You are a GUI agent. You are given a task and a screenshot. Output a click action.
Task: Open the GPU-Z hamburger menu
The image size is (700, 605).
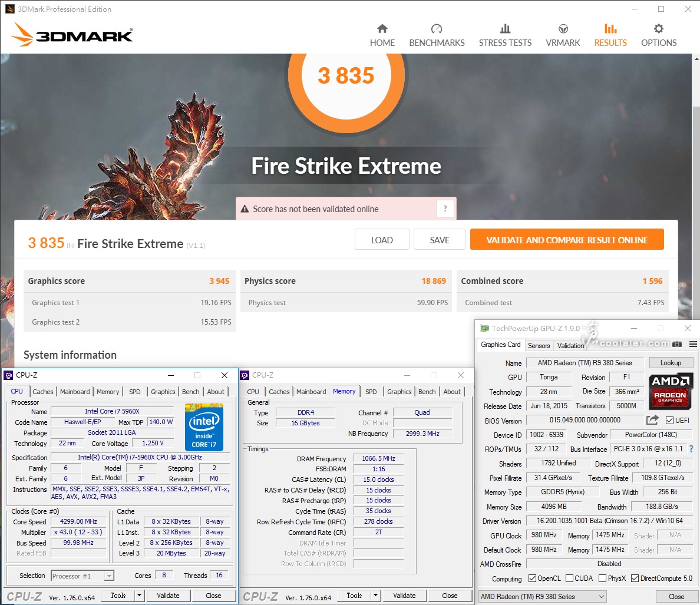693,344
